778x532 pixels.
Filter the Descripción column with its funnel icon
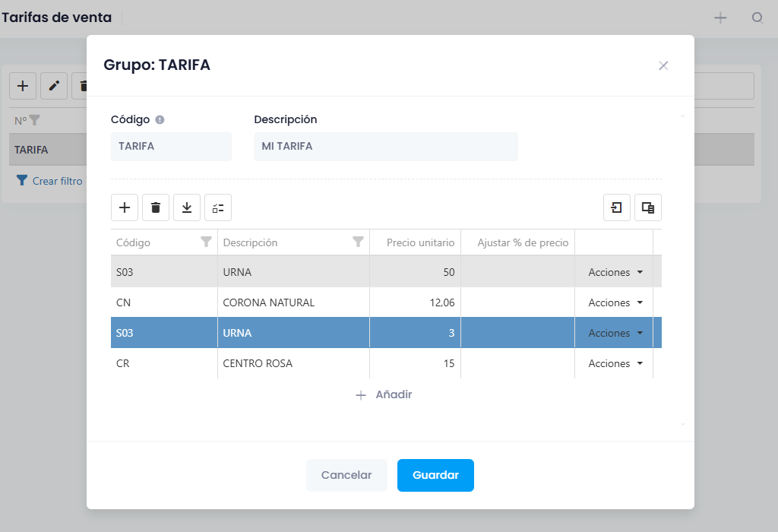pyautogui.click(x=359, y=242)
